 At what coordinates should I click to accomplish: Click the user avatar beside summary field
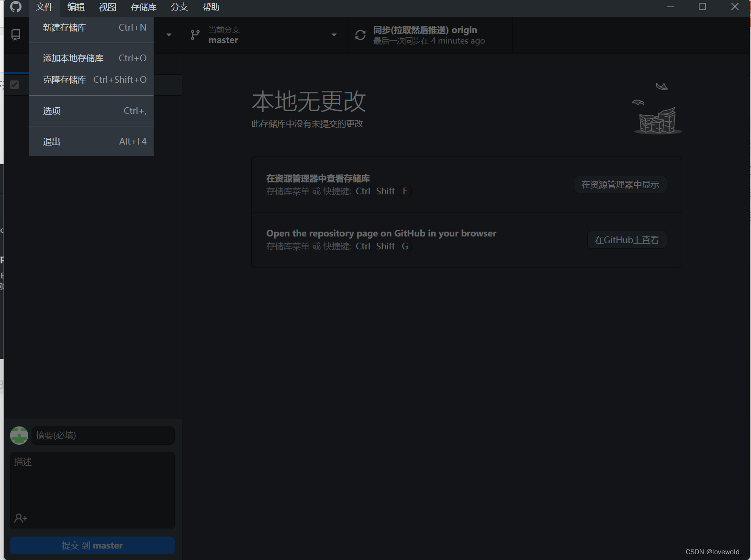[19, 436]
